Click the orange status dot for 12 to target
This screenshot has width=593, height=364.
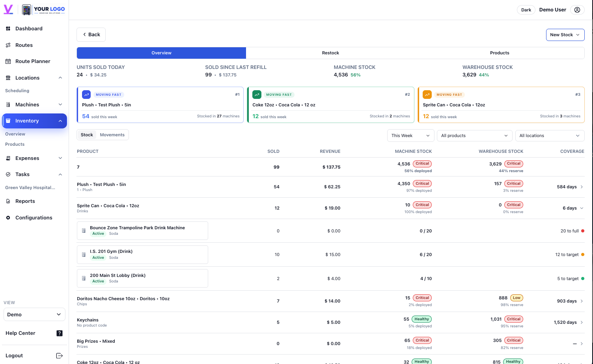pyautogui.click(x=583, y=254)
